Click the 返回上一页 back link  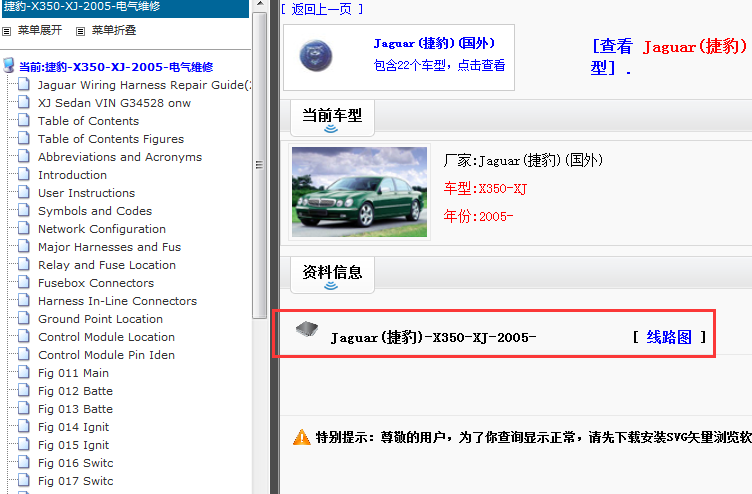point(321,9)
